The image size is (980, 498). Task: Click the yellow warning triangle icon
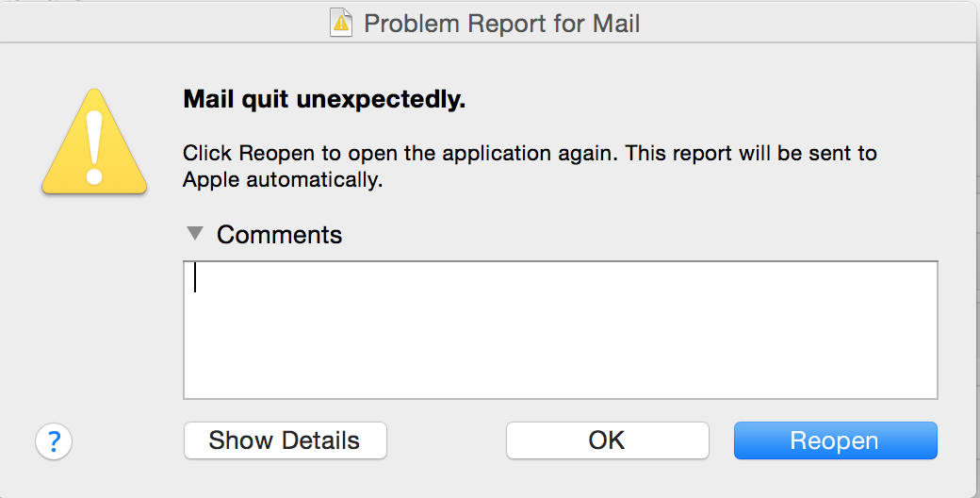94,142
